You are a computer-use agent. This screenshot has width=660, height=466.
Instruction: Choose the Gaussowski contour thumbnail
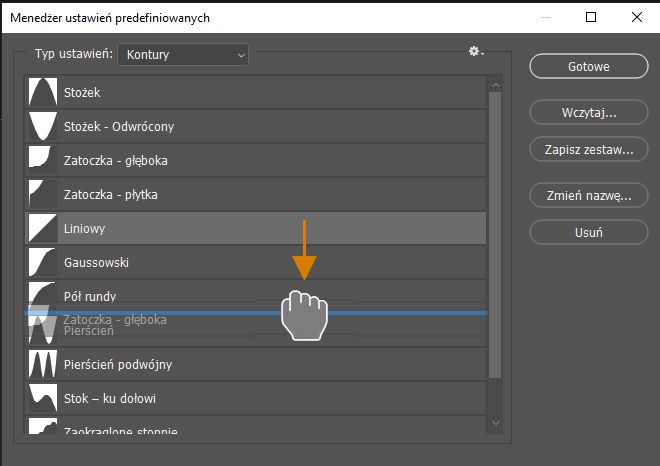43,262
